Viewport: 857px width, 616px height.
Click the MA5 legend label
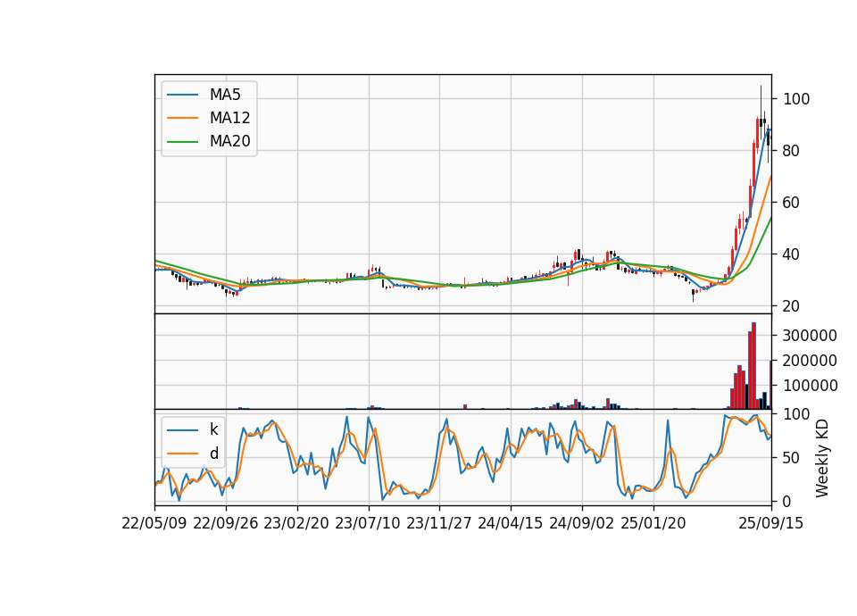pos(225,95)
